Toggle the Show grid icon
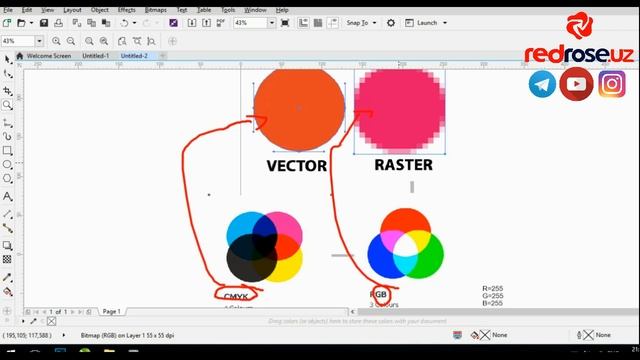Screen dimensions: 640x360 pos(318,23)
